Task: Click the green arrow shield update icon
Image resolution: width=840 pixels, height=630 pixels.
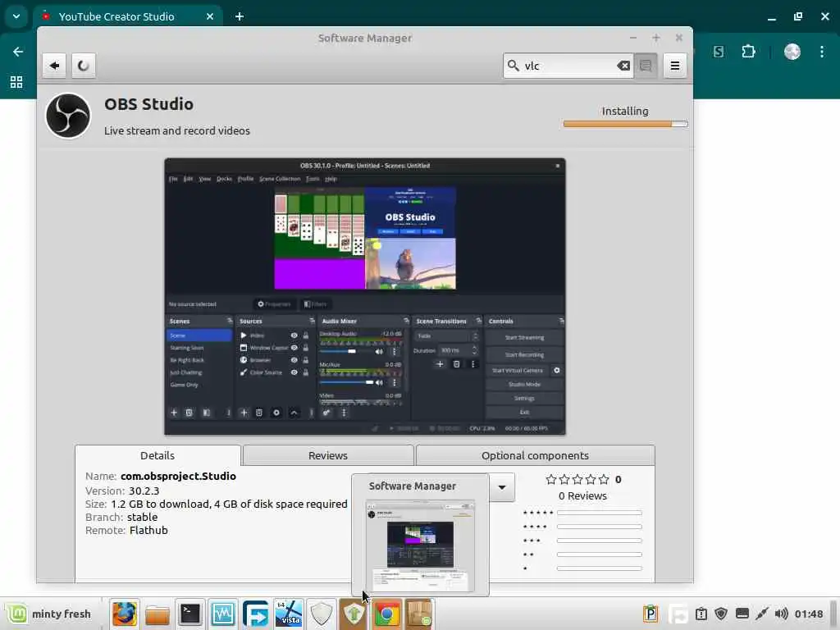Action: [354, 614]
